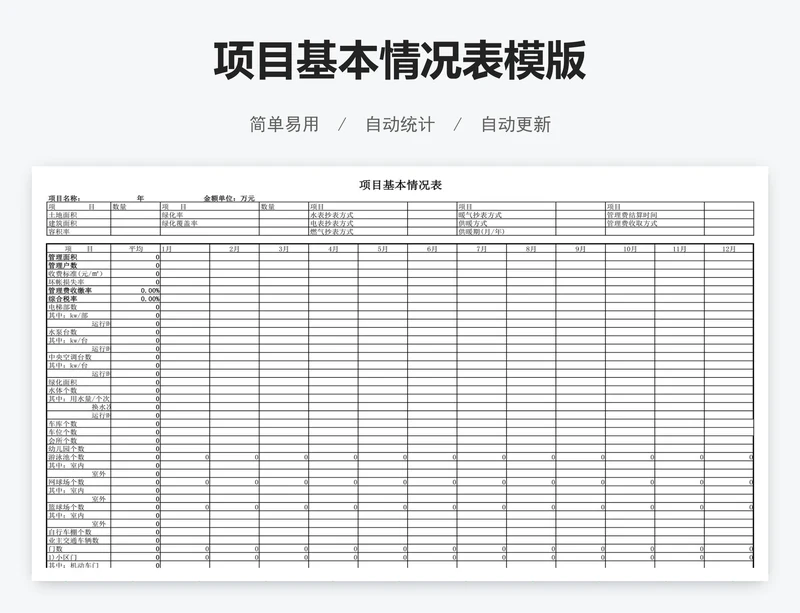
Task: Click the 2月 column header
Action: (x=234, y=249)
